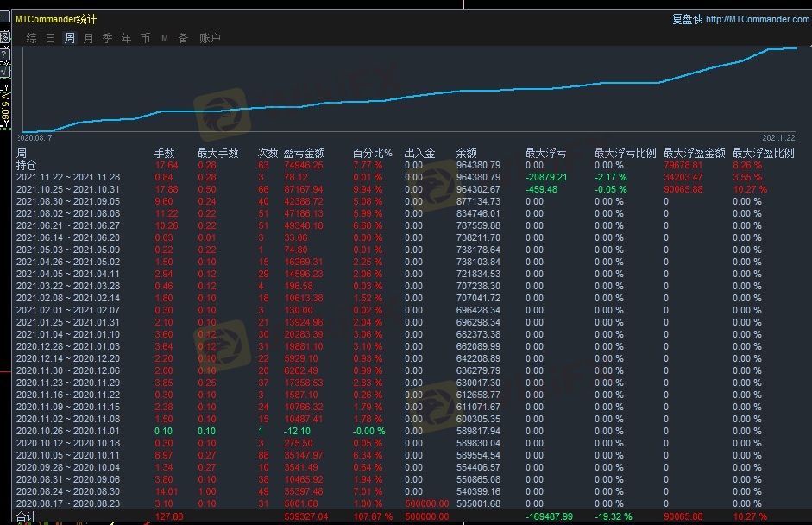Click the 最大浮亏 column header
The height and width of the screenshot is (525, 812).
click(x=545, y=153)
